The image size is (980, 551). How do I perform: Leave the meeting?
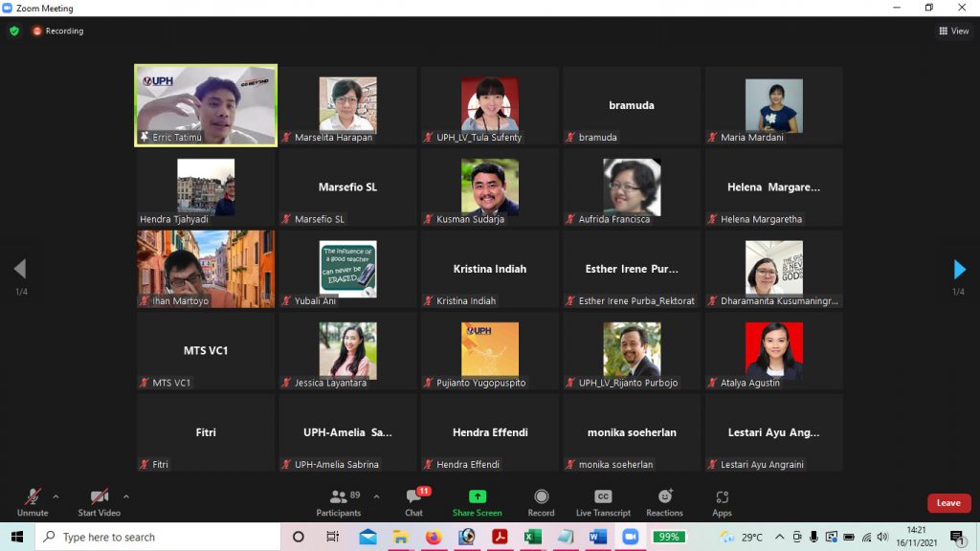tap(948, 503)
